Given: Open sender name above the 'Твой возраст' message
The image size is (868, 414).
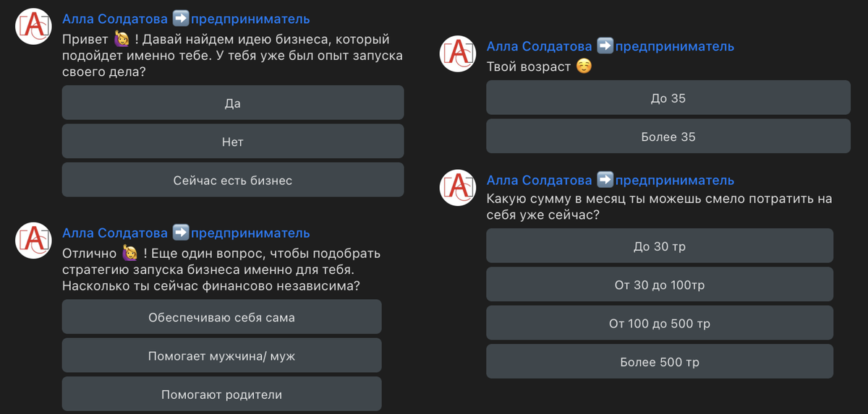Looking at the screenshot, I should (610, 46).
